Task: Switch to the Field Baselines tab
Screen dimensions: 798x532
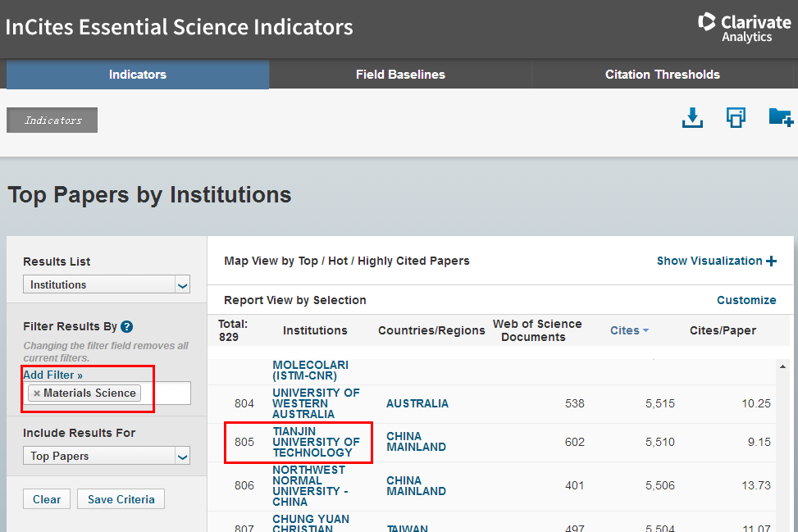Action: [x=400, y=75]
